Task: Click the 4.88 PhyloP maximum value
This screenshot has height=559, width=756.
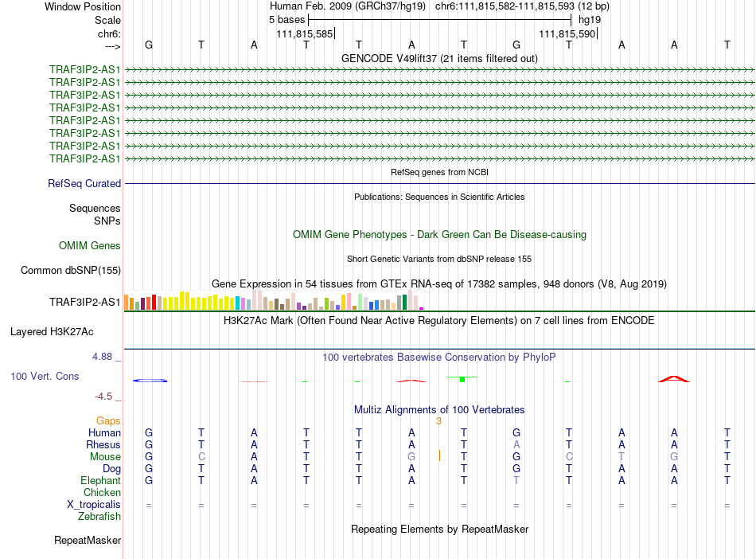Action: coord(102,357)
